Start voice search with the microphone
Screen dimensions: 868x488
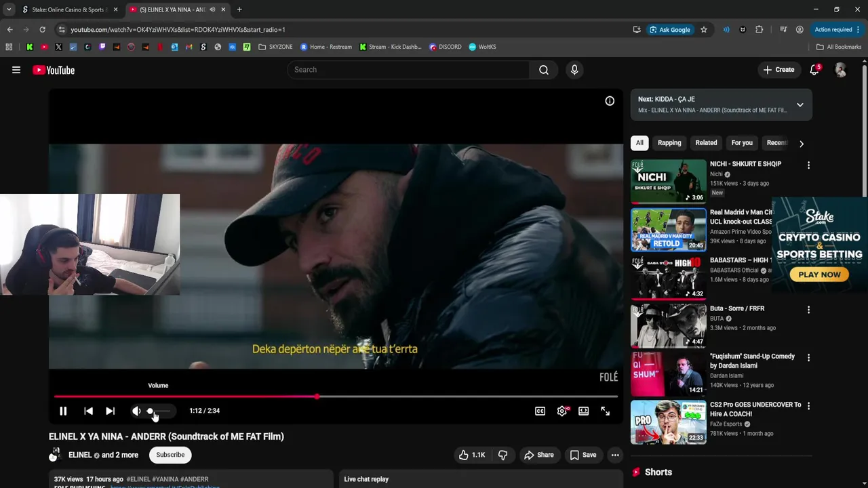pos(574,70)
